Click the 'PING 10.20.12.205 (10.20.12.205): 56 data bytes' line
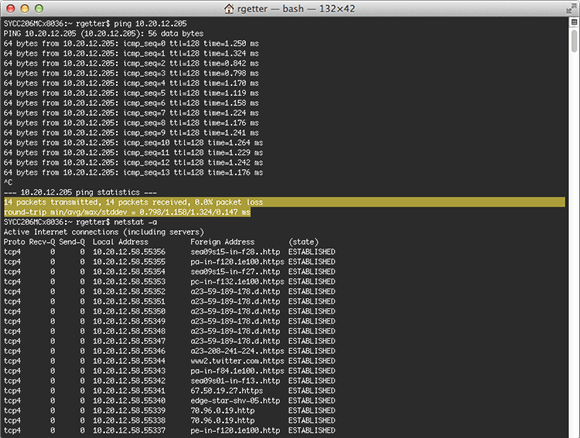Viewport: 580px width, 438px height. [104, 34]
